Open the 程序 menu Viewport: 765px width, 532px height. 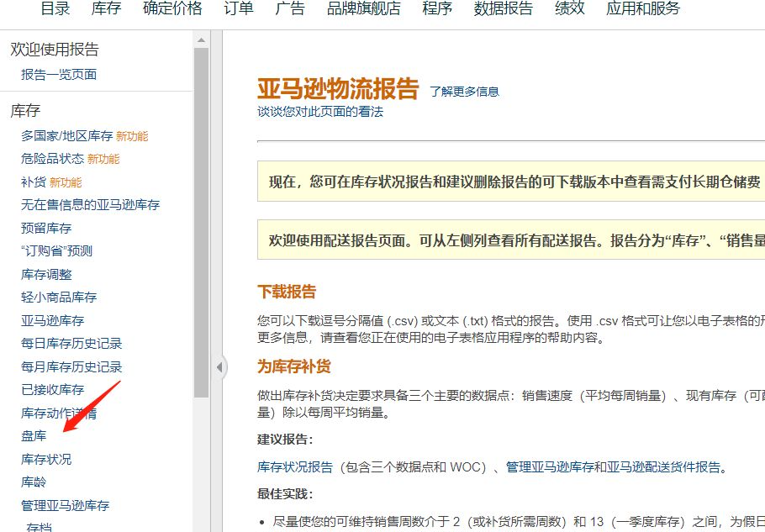coord(437,8)
